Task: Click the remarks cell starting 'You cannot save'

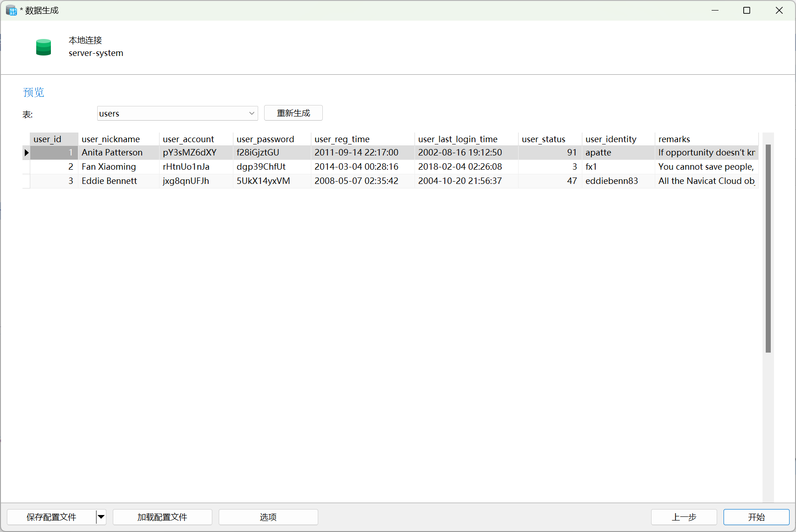Action: click(707, 167)
